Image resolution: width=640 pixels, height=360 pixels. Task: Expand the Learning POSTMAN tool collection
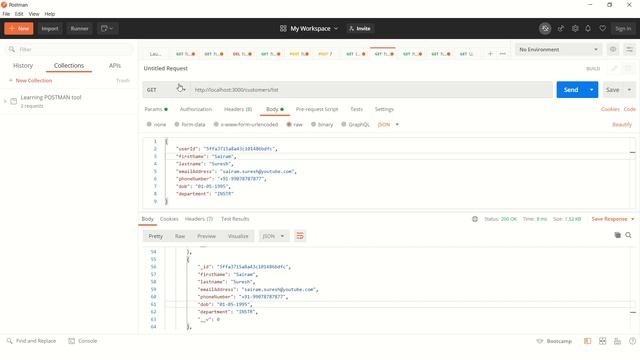(x=5, y=101)
